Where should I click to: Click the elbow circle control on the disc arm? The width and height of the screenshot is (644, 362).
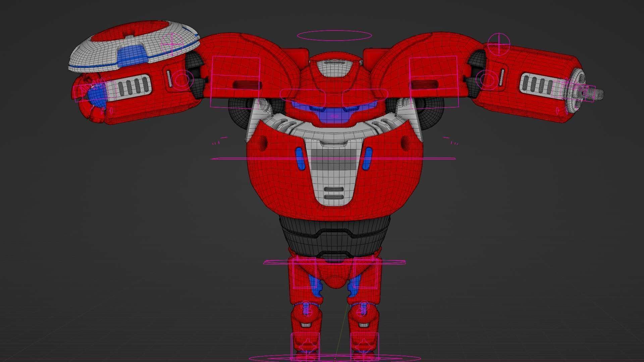(x=182, y=80)
